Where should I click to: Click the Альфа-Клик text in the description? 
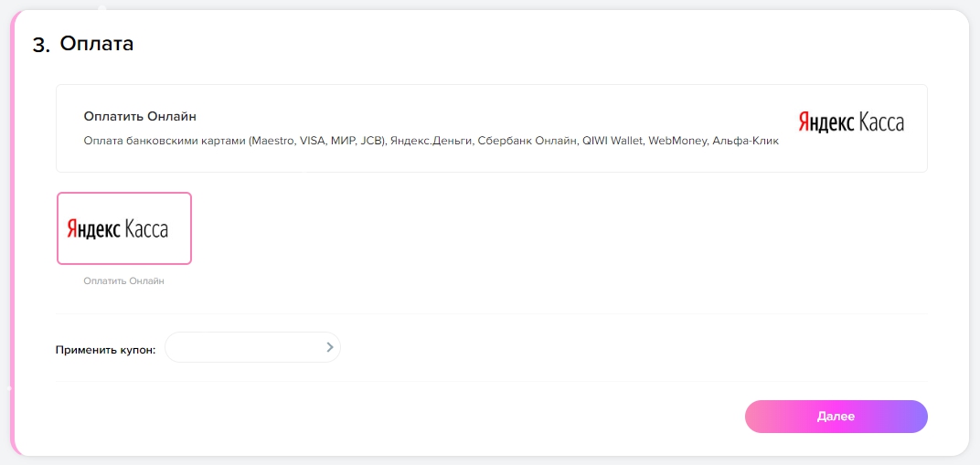pyautogui.click(x=747, y=142)
